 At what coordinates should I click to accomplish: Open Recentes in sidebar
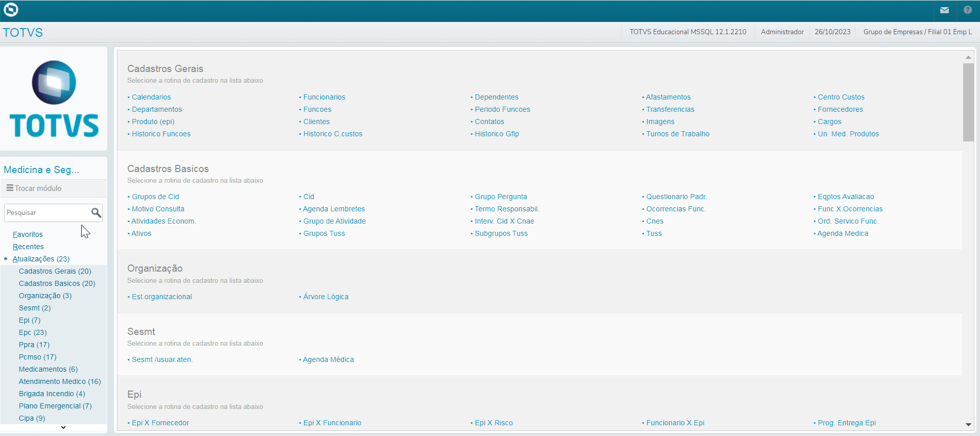pos(28,247)
